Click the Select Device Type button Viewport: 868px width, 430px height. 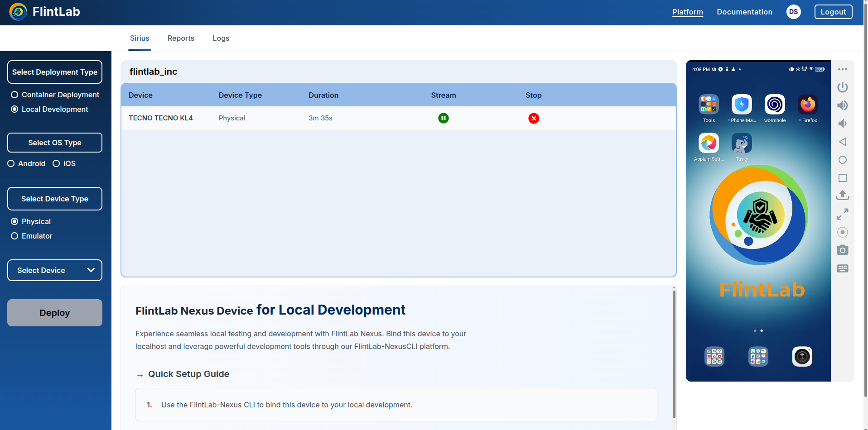(x=55, y=199)
